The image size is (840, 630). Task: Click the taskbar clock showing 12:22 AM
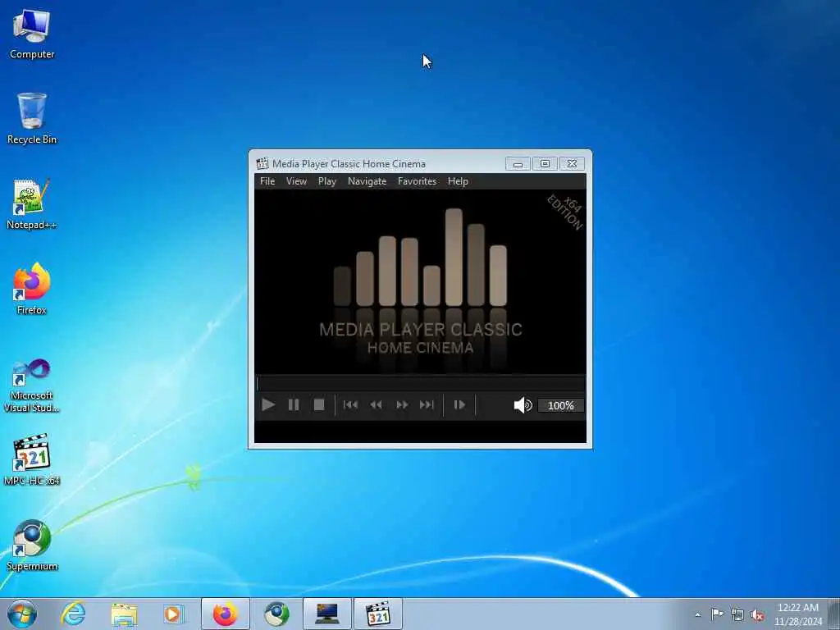click(x=797, y=614)
